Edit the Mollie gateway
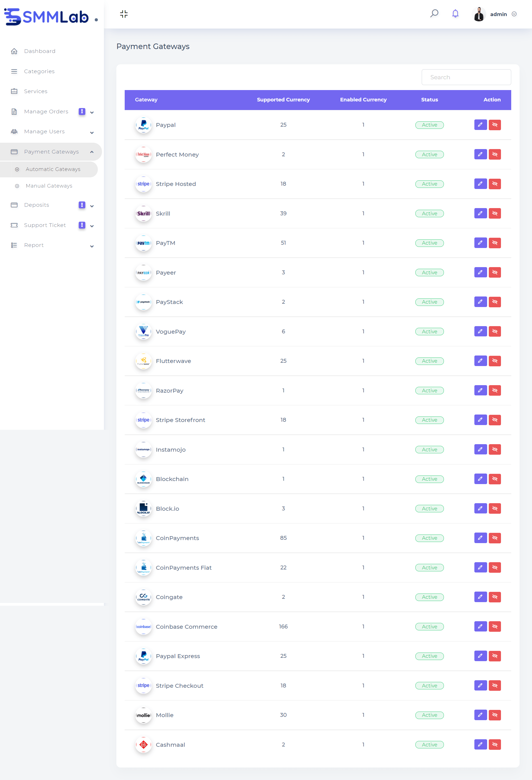Screen dimensions: 532x780 coord(480,715)
